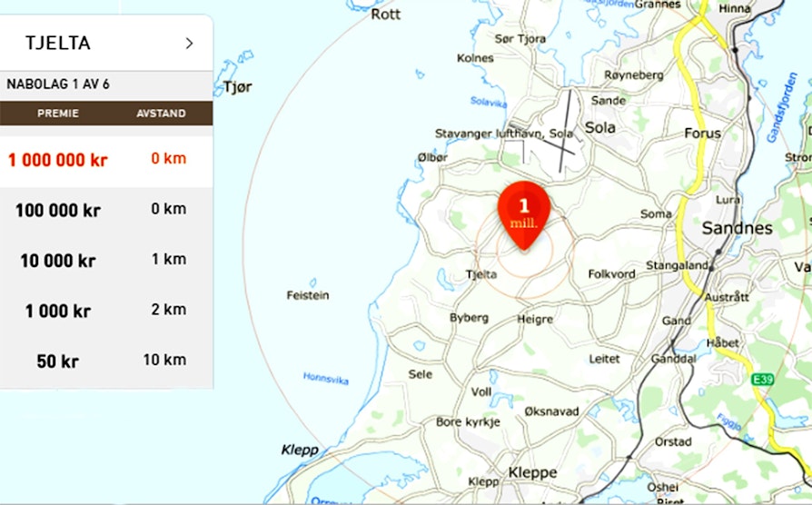Click the Sele map label
Viewport: 812px width, 505px height.
point(420,374)
